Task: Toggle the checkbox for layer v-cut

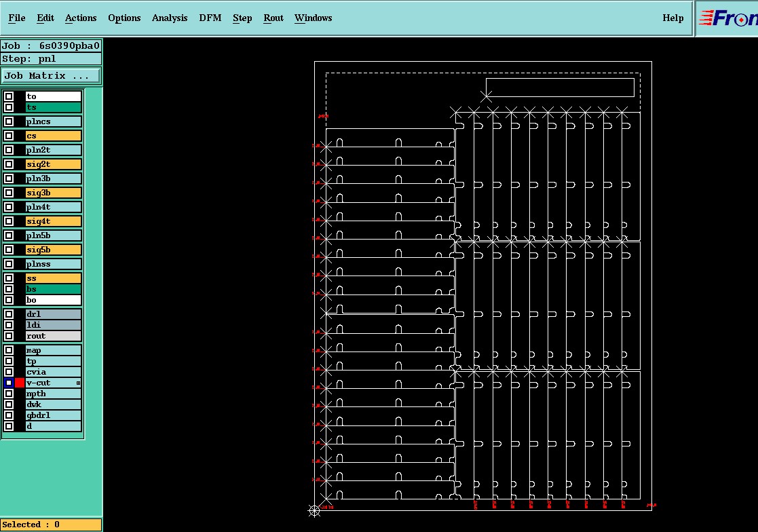Action: click(9, 383)
